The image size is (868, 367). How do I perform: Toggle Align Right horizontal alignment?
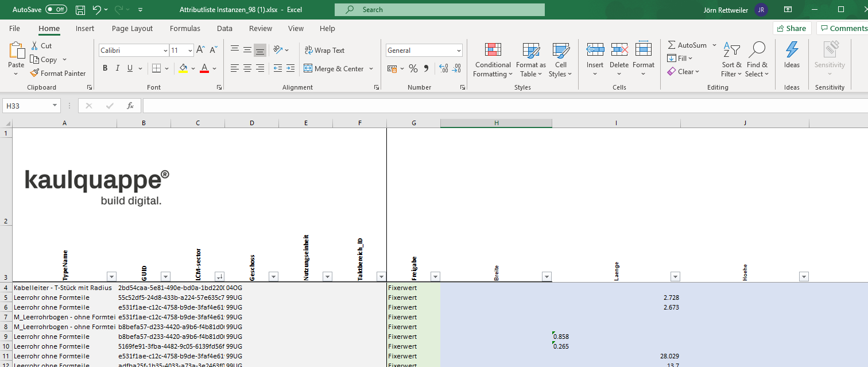coord(260,68)
